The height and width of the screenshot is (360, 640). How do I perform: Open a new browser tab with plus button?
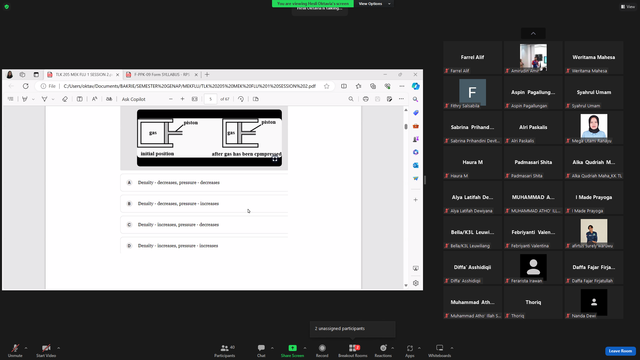click(x=207, y=75)
